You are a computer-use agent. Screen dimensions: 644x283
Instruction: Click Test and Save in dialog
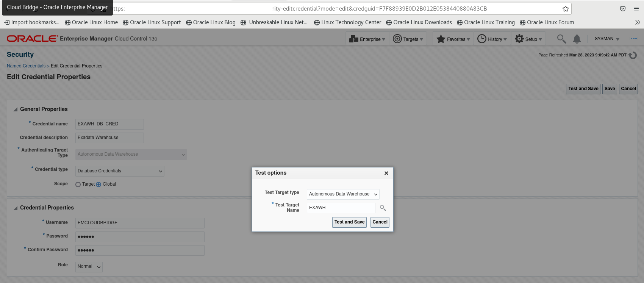[349, 222]
